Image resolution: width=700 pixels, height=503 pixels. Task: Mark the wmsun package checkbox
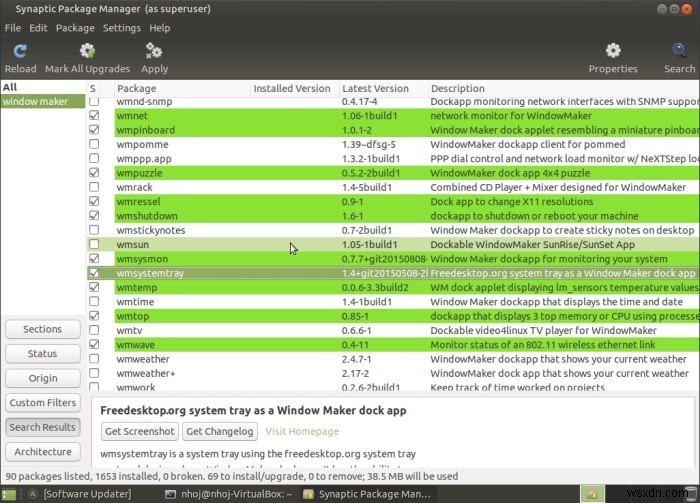[94, 244]
